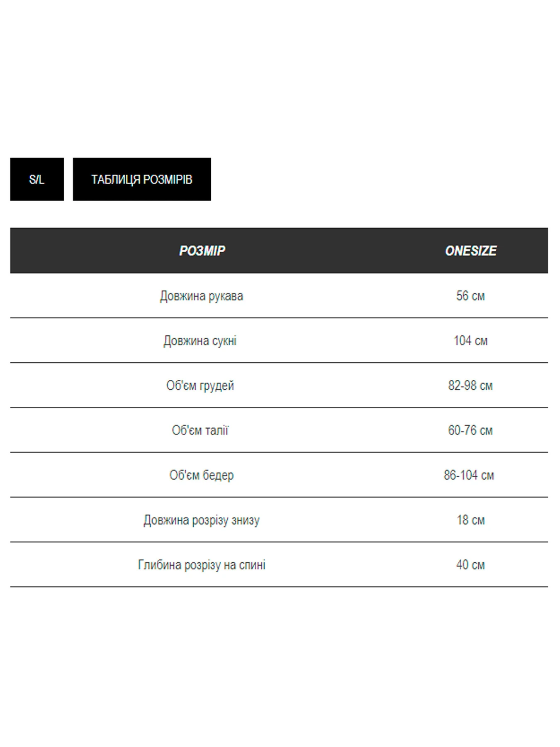Click the divider under Об'єм талії row
The width and height of the screenshot is (560, 747).
pos(279,452)
